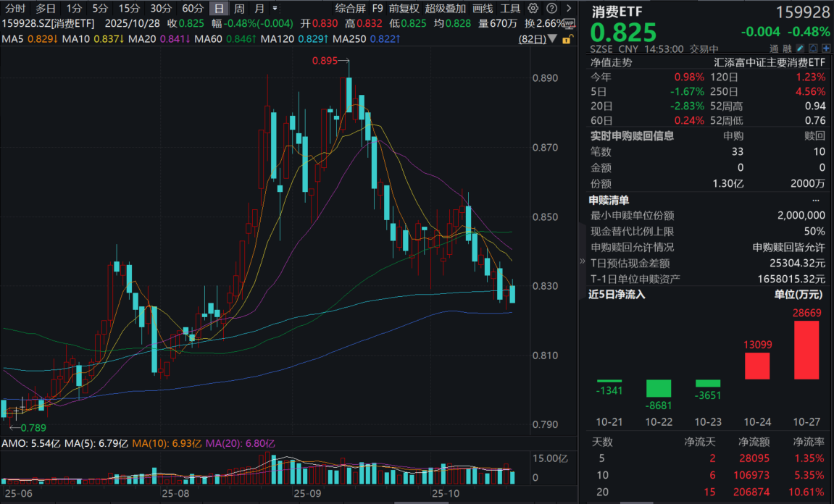Viewport: 834px width, 504px height.
Task: Click the blue plus icon to add to watchlist
Action: (827, 48)
